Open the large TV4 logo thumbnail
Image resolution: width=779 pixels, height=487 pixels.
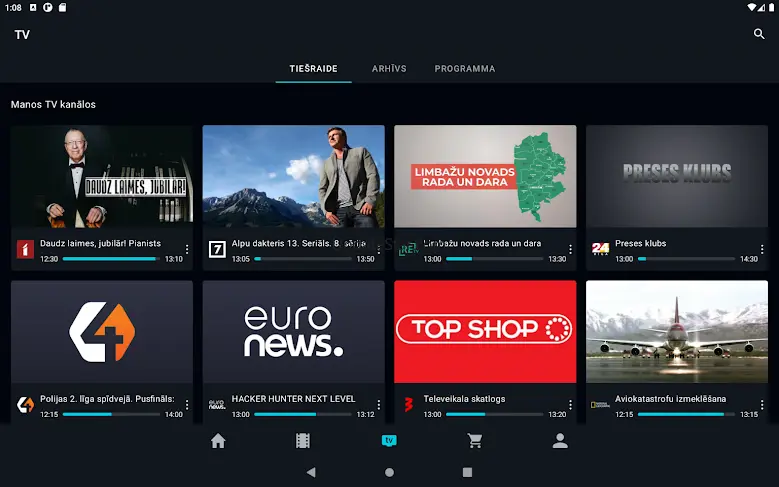click(x=102, y=332)
